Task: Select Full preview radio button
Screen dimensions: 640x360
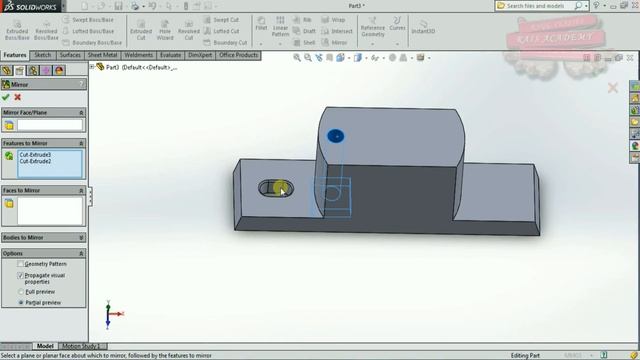Action: [21, 292]
